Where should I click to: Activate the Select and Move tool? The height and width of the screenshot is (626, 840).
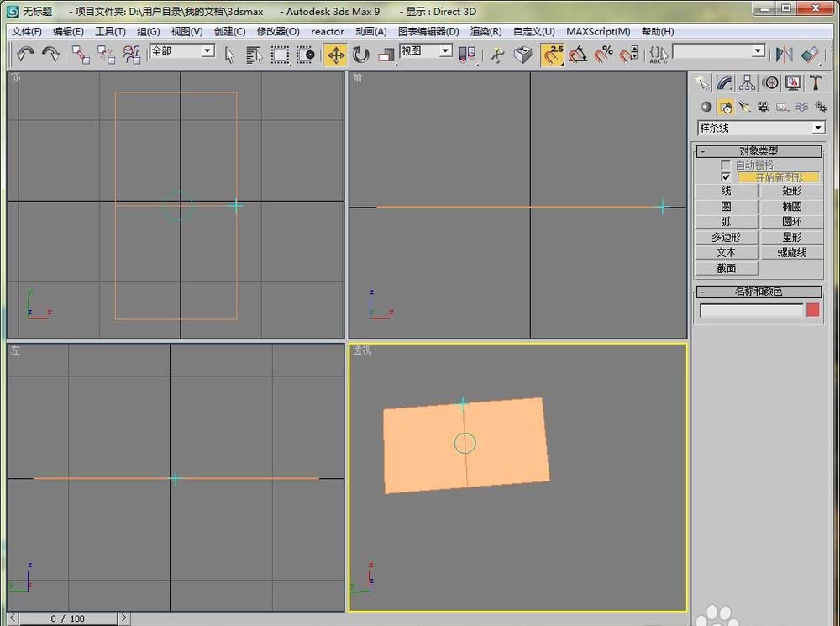click(x=336, y=55)
